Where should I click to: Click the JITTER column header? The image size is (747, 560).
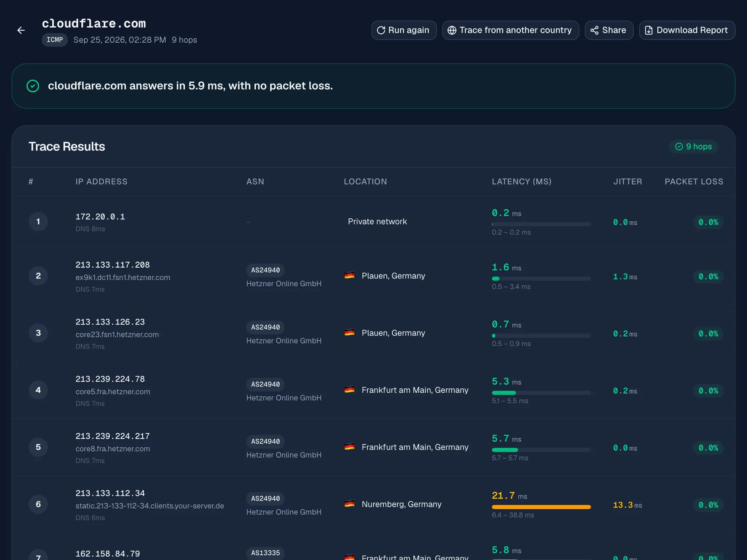(x=628, y=182)
